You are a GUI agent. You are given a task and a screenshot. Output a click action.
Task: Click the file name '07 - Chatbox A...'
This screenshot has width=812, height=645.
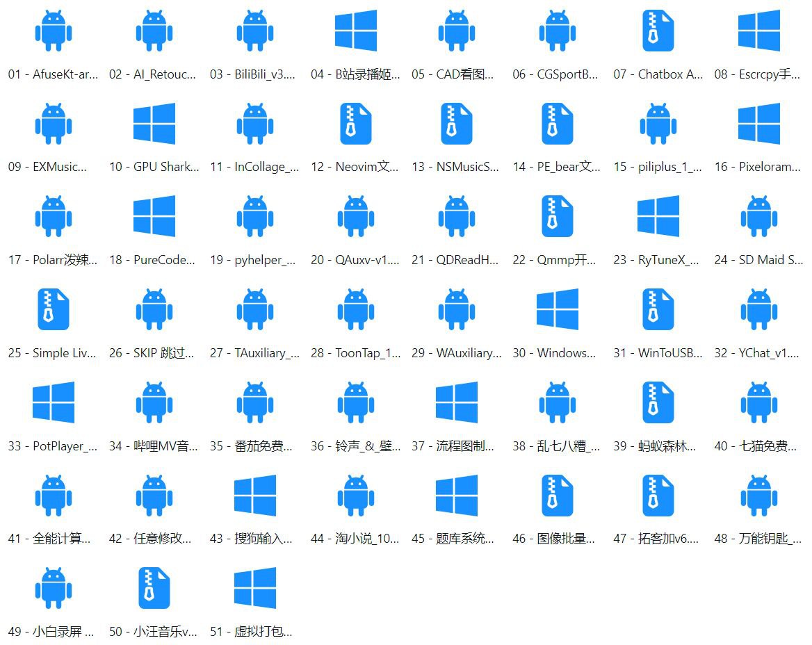point(658,74)
